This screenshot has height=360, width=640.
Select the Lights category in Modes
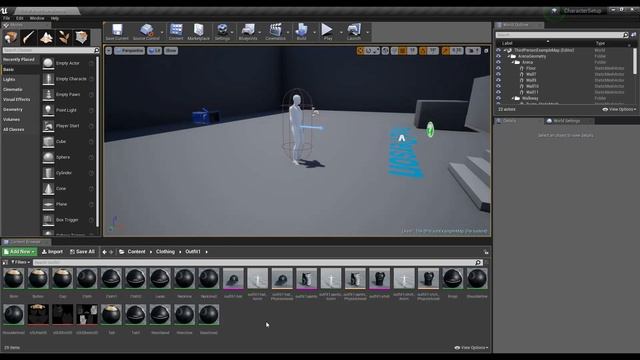click(x=9, y=80)
